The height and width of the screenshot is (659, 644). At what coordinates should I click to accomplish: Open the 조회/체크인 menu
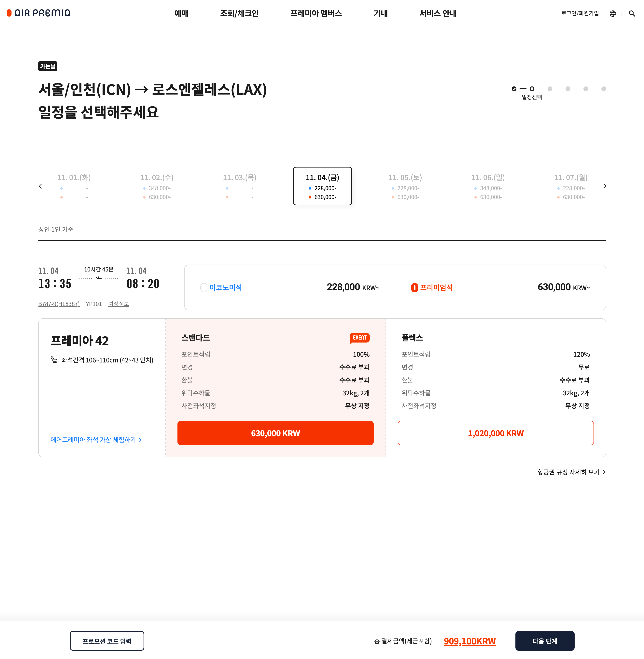239,14
